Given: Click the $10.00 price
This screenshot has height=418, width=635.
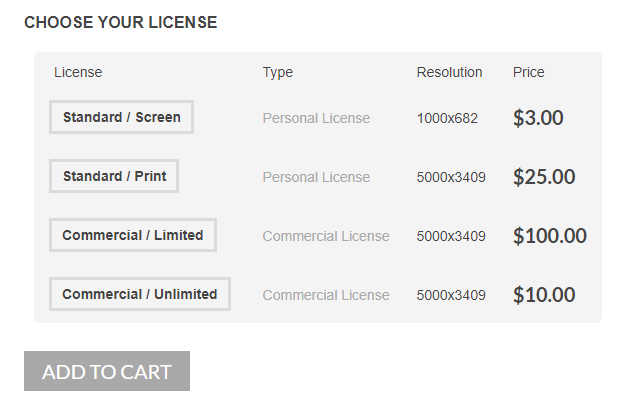Looking at the screenshot, I should pyautogui.click(x=544, y=295).
